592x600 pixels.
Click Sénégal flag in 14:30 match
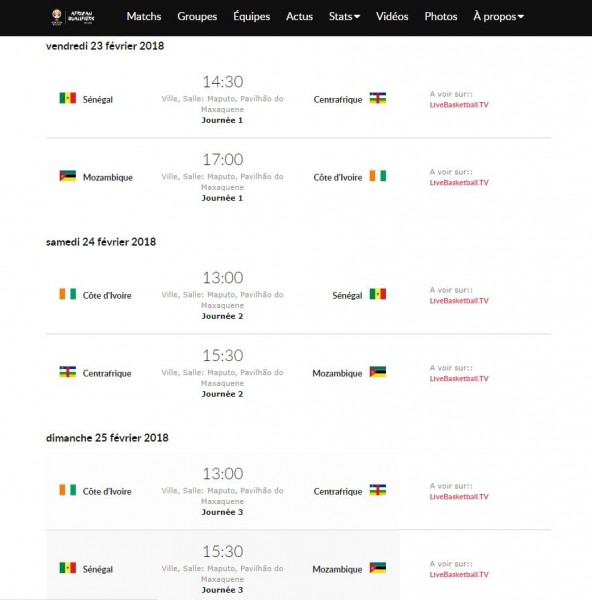pos(68,98)
